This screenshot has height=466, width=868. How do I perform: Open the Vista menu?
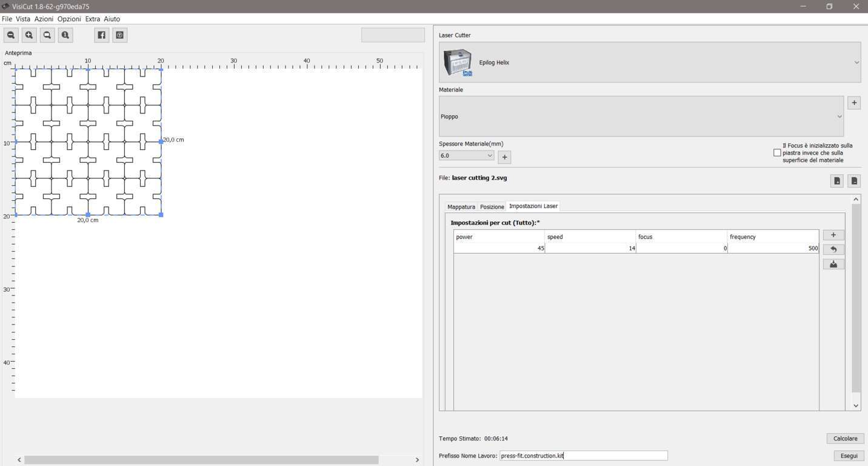pyautogui.click(x=23, y=19)
